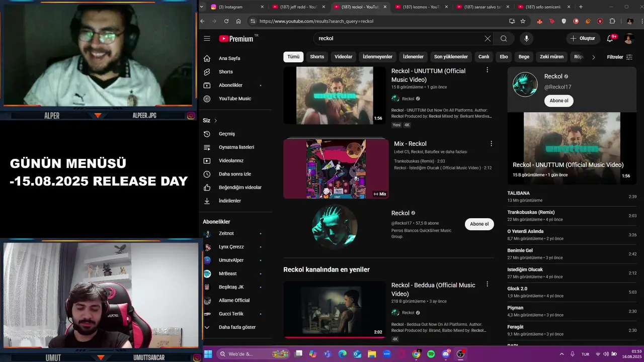Viewport: 644px width, 362px height.
Task: Select the Shorts filter chip
Action: click(317, 57)
